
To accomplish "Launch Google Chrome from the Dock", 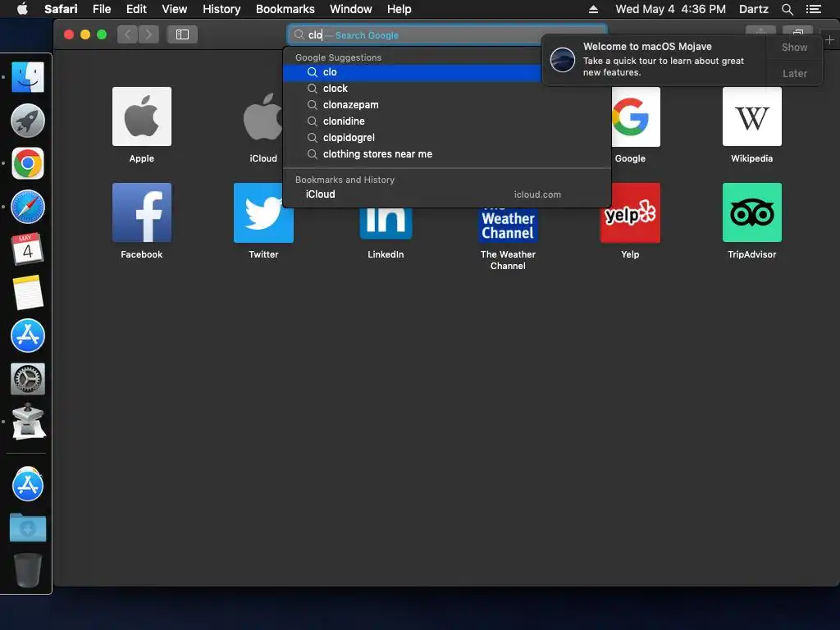I will click(27, 163).
